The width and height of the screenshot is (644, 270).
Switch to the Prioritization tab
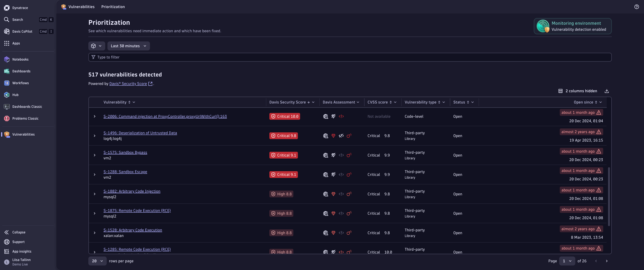tap(113, 7)
